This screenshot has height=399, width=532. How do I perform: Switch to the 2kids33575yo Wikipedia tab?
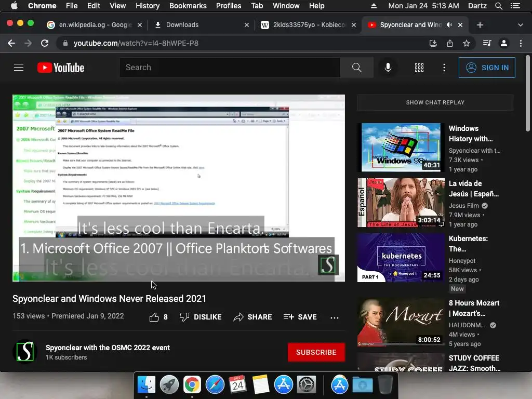pos(309,25)
